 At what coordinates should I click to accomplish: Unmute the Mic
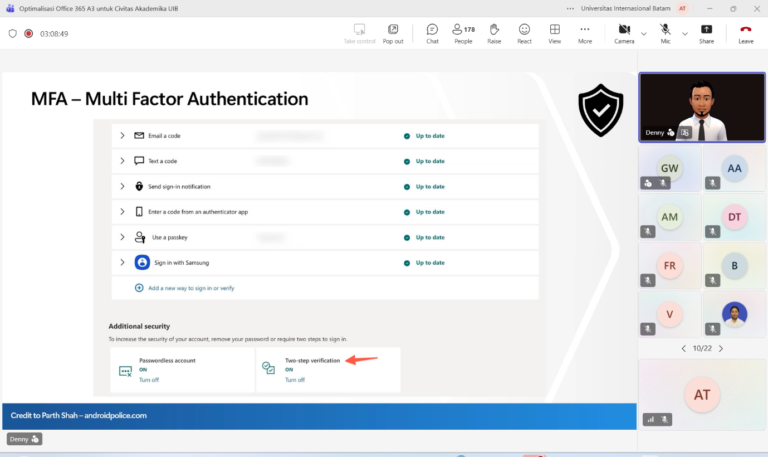coord(665,34)
